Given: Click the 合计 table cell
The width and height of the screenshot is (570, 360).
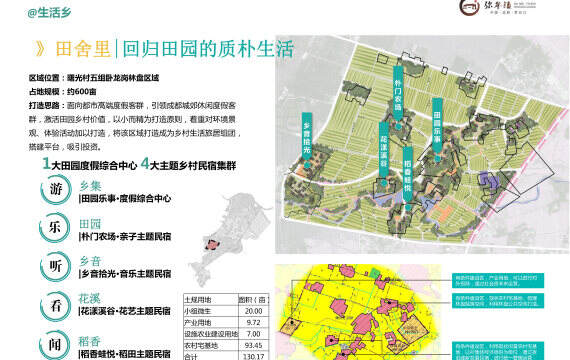Looking at the screenshot, I should pyautogui.click(x=211, y=356).
